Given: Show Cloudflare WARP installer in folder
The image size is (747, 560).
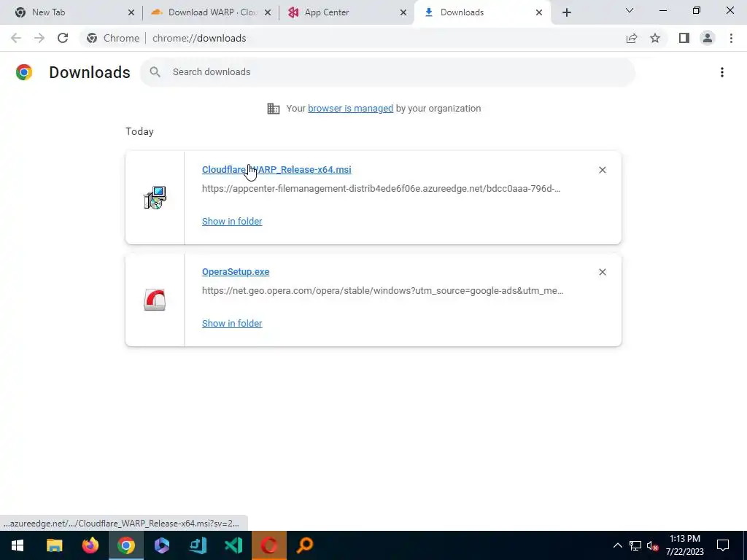Looking at the screenshot, I should 232,222.
